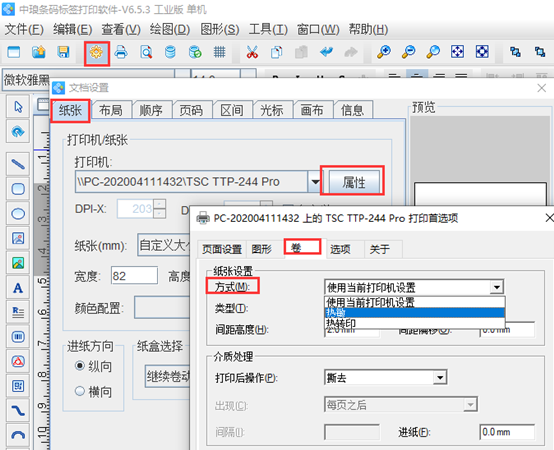Select 横向 paper feed orientation
The height and width of the screenshot is (450, 554).
pos(94,391)
